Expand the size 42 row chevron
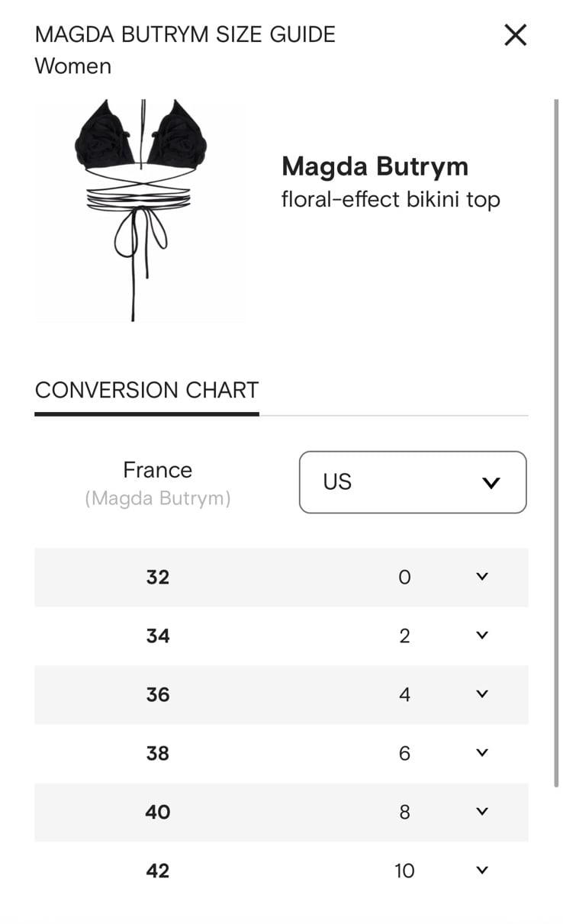The image size is (563, 924). pos(481,871)
